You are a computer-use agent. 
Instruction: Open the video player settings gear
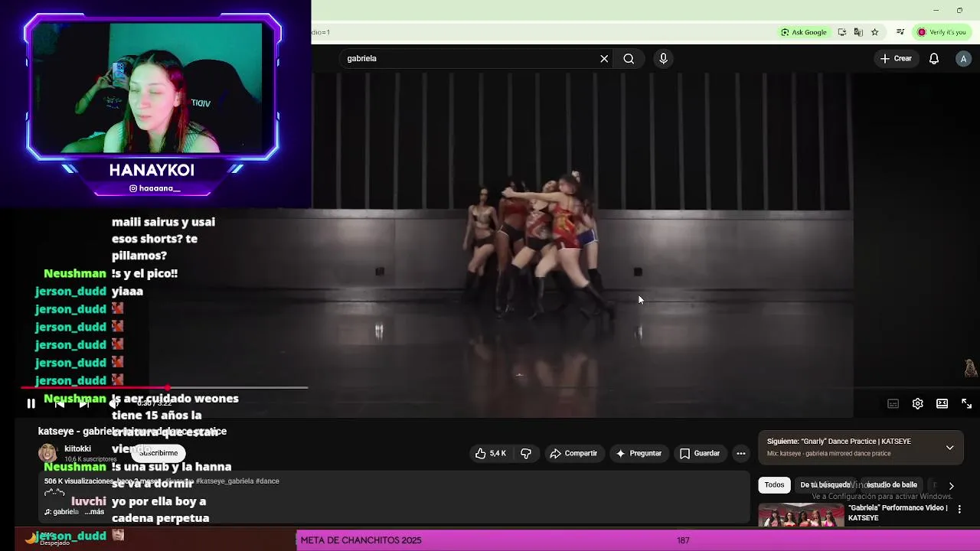(917, 404)
